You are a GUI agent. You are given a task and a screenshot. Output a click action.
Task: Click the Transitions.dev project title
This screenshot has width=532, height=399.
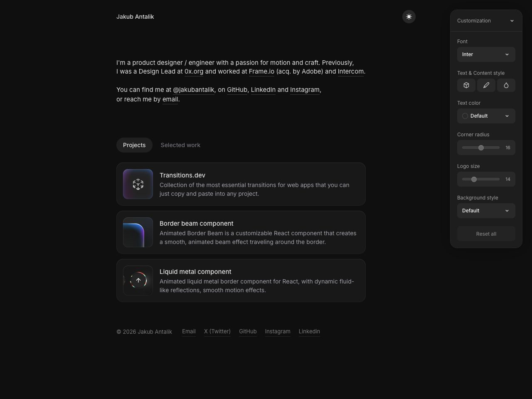pos(182,175)
